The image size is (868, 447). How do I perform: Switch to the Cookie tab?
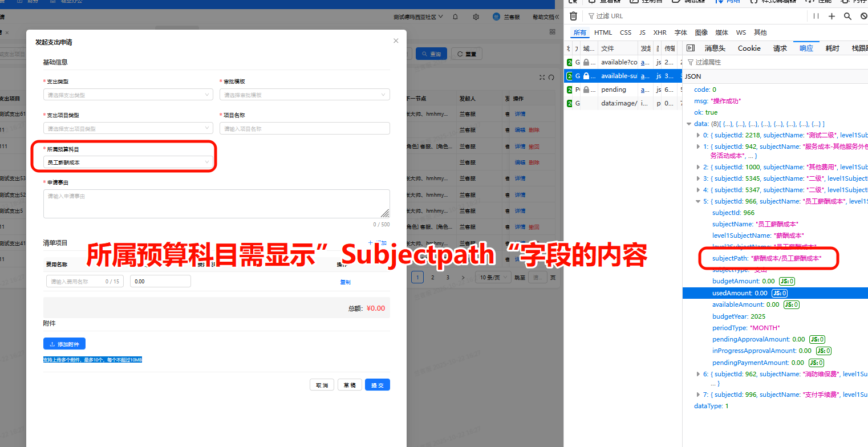[x=749, y=48]
